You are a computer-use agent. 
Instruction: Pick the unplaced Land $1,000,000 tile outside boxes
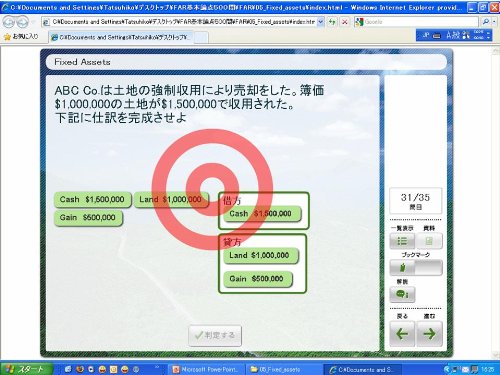[171, 199]
